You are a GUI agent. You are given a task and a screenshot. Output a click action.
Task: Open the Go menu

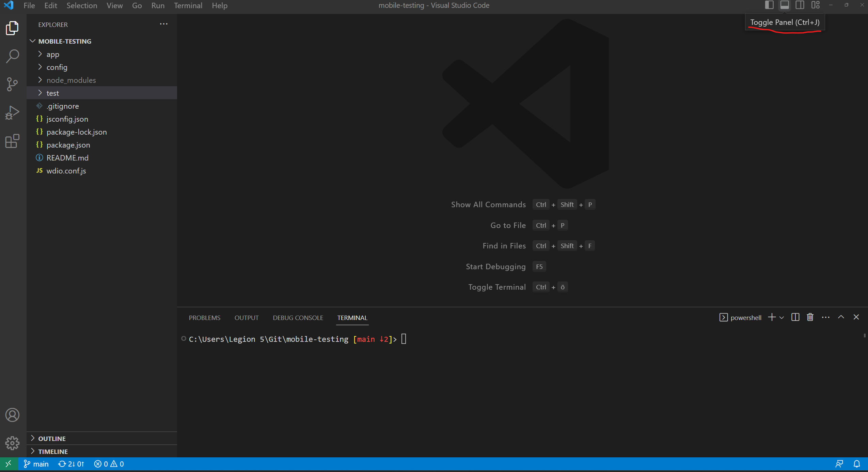click(x=137, y=5)
